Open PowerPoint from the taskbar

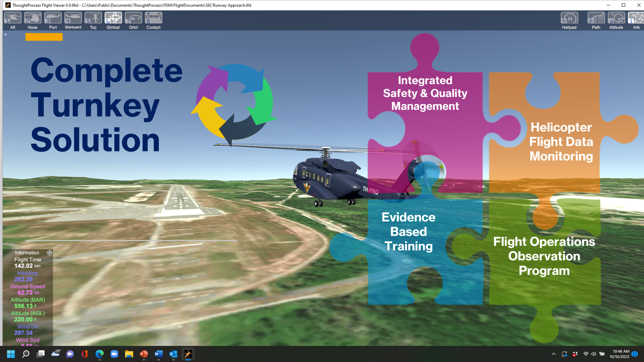[144, 354]
